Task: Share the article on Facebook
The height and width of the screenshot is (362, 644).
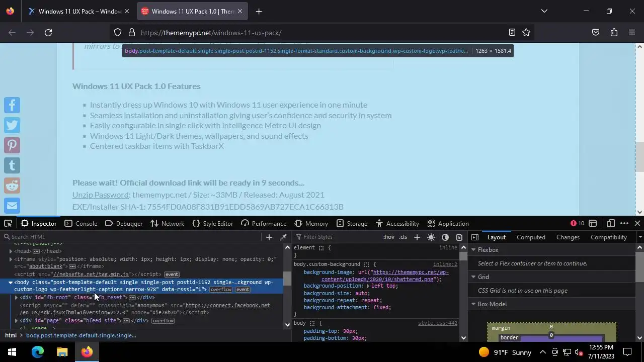Action: (x=12, y=105)
